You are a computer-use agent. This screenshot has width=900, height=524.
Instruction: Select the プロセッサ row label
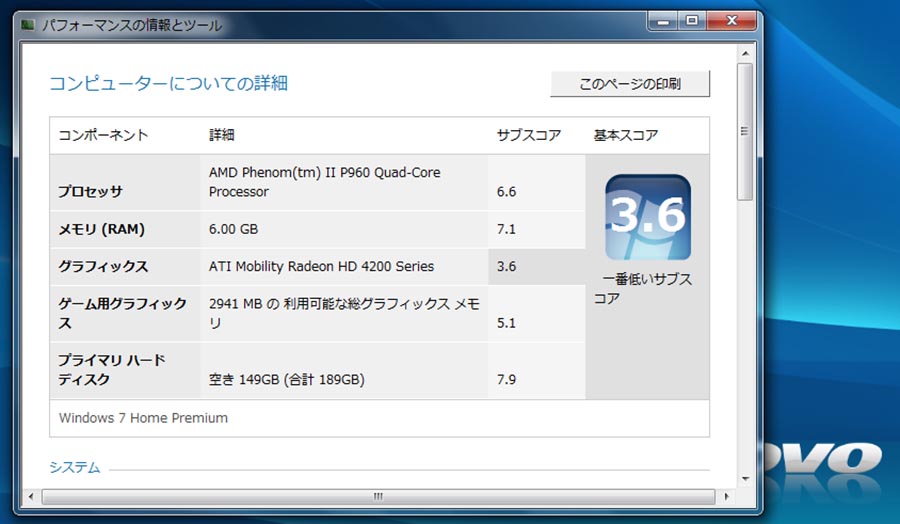click(x=90, y=192)
